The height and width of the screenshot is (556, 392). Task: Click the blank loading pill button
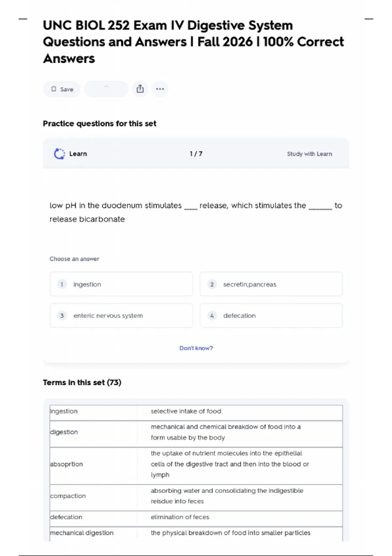(x=106, y=89)
